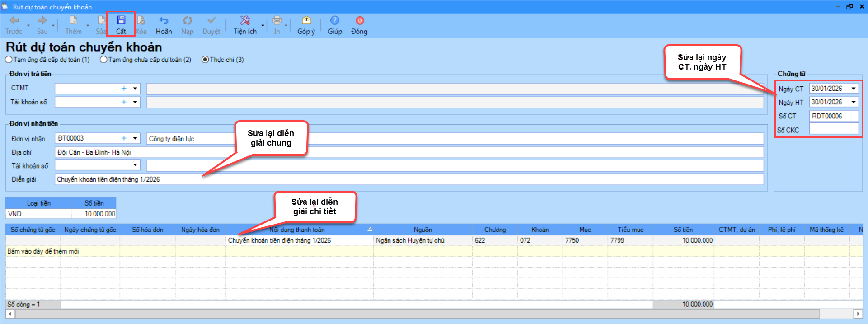Click the Số CT field RDT00006
This screenshot has height=324, width=868.
[834, 116]
